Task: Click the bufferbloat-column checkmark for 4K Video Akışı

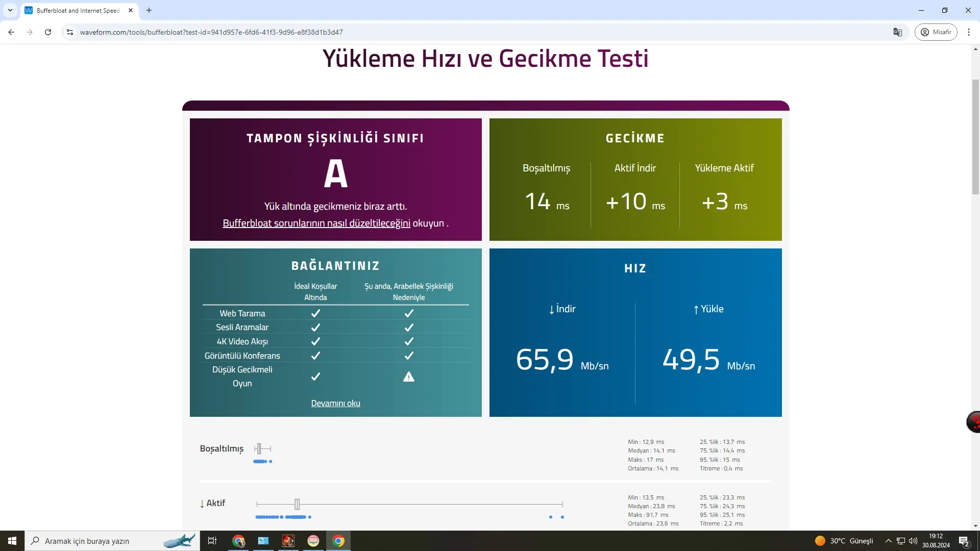Action: [409, 341]
